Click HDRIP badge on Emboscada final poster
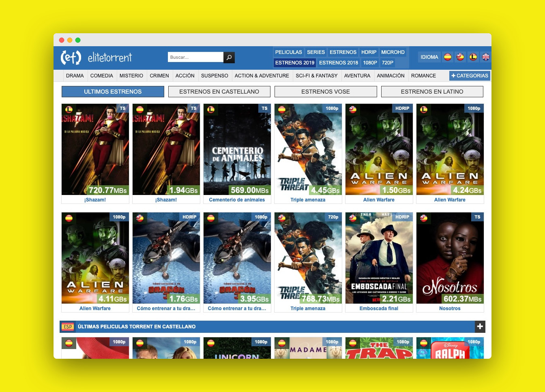 pyautogui.click(x=402, y=217)
